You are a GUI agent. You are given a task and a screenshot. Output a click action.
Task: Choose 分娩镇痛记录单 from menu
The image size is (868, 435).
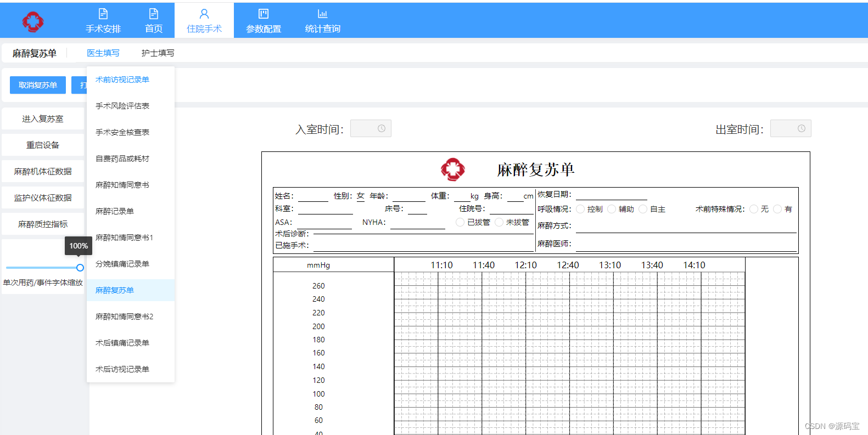click(131, 264)
